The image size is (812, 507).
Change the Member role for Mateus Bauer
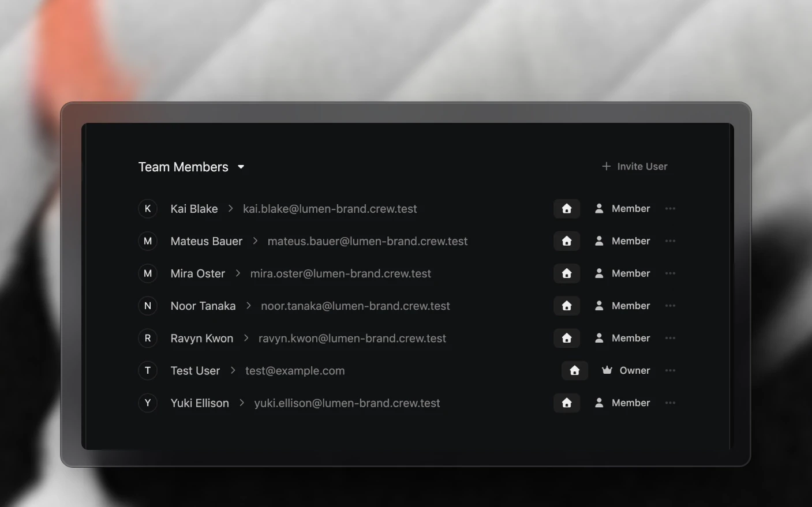(x=622, y=241)
